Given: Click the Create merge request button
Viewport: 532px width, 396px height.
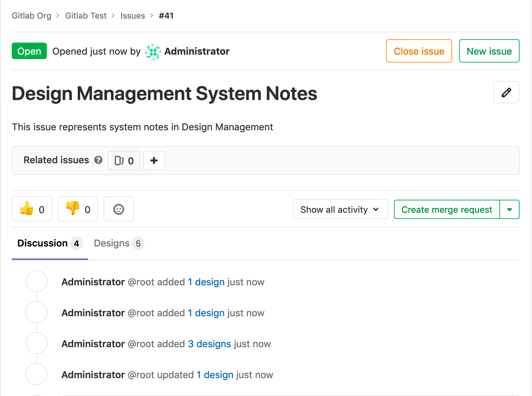Looking at the screenshot, I should coord(447,209).
